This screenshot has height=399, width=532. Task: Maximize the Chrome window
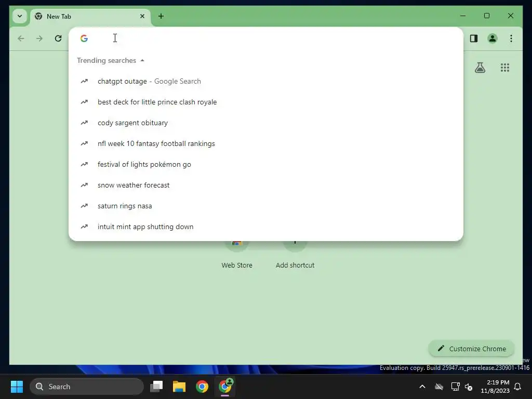click(486, 16)
